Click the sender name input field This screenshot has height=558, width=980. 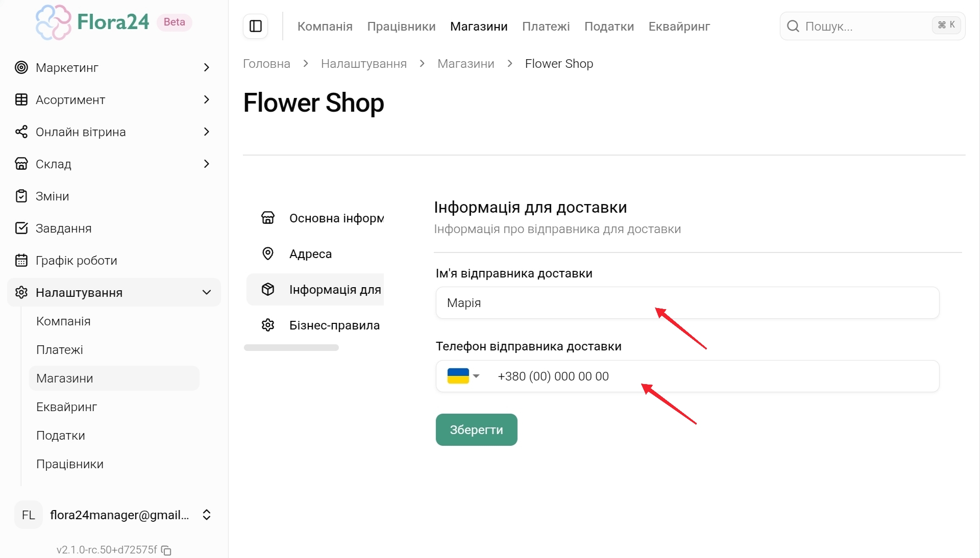[x=687, y=303]
